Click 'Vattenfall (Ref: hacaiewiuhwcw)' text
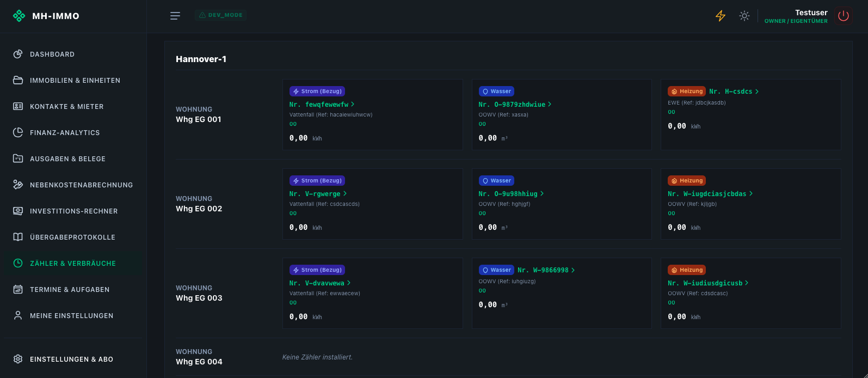Image resolution: width=868 pixels, height=378 pixels. [x=331, y=115]
